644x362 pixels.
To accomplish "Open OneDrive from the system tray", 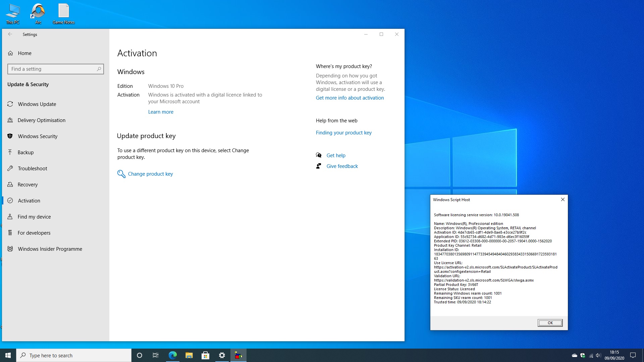I will [575, 355].
